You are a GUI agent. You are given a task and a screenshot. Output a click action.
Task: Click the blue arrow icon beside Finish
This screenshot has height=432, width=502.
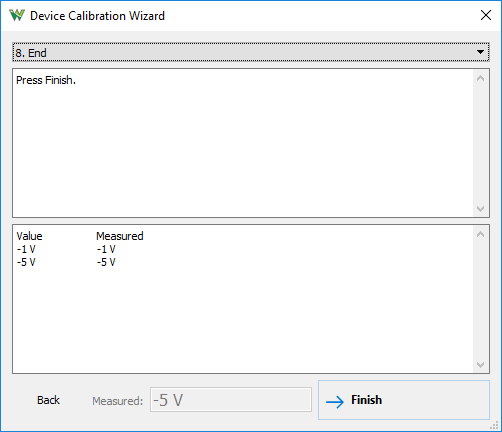click(335, 402)
